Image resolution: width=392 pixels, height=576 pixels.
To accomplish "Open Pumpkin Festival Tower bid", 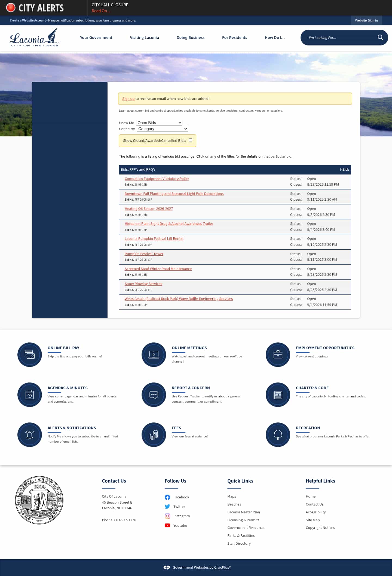I will 144,254.
